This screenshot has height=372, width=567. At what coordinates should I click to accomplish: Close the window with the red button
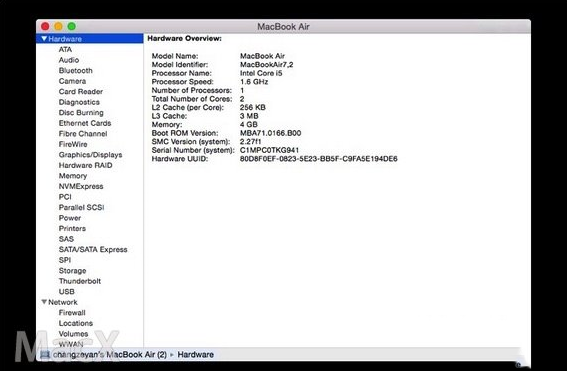click(45, 26)
